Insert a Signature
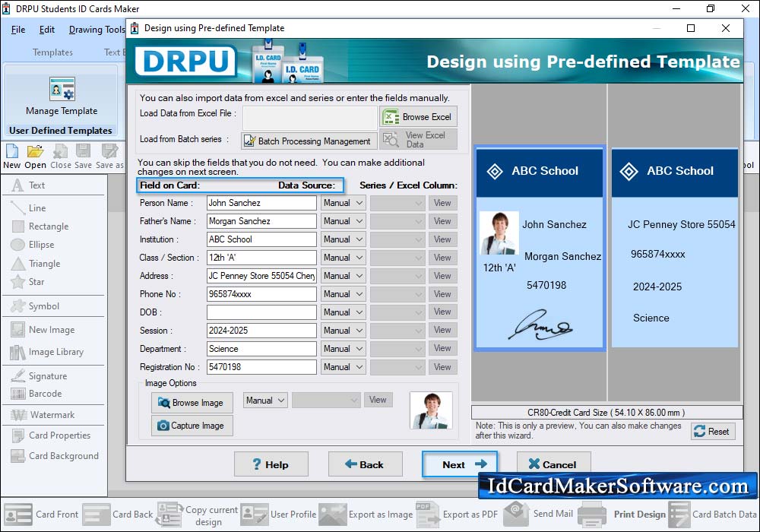This screenshot has width=760, height=532. (x=39, y=376)
